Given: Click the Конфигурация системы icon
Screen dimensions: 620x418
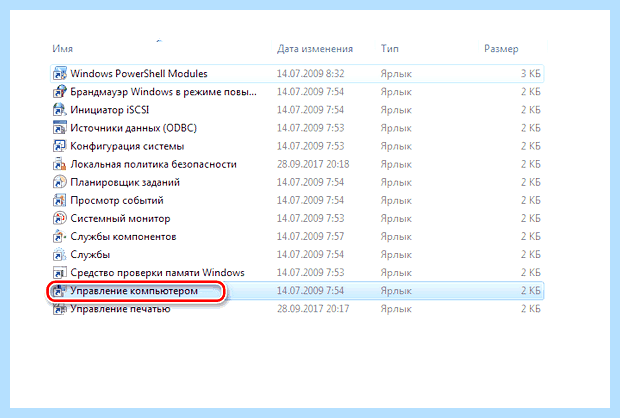Looking at the screenshot, I should 60,146.
